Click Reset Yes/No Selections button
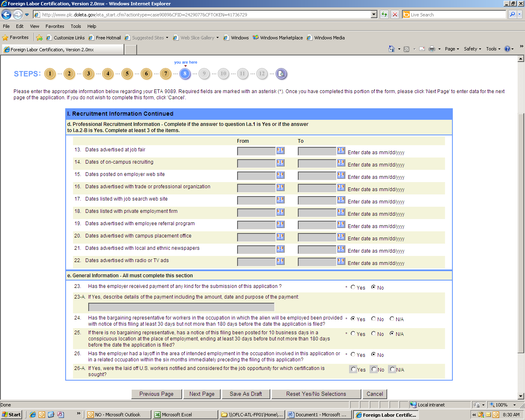The image size is (525, 420). pyautogui.click(x=316, y=394)
